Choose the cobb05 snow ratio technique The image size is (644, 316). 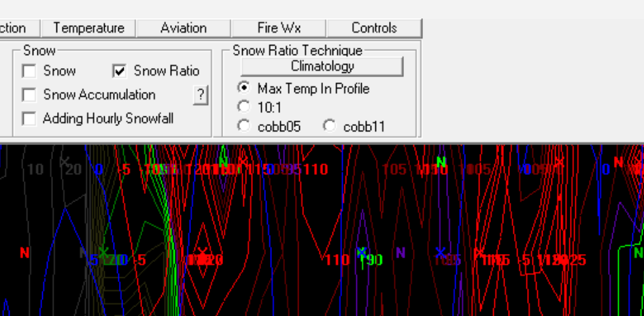tap(243, 126)
